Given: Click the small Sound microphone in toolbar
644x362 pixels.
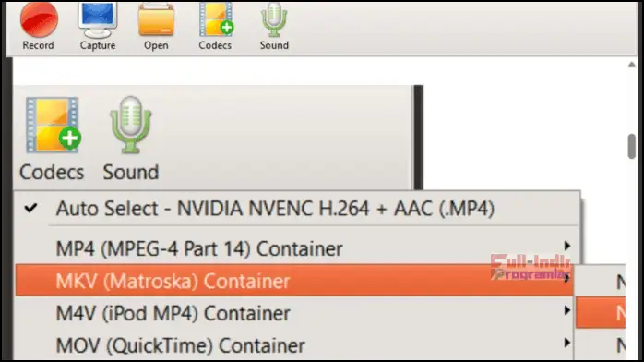Looking at the screenshot, I should click(274, 20).
